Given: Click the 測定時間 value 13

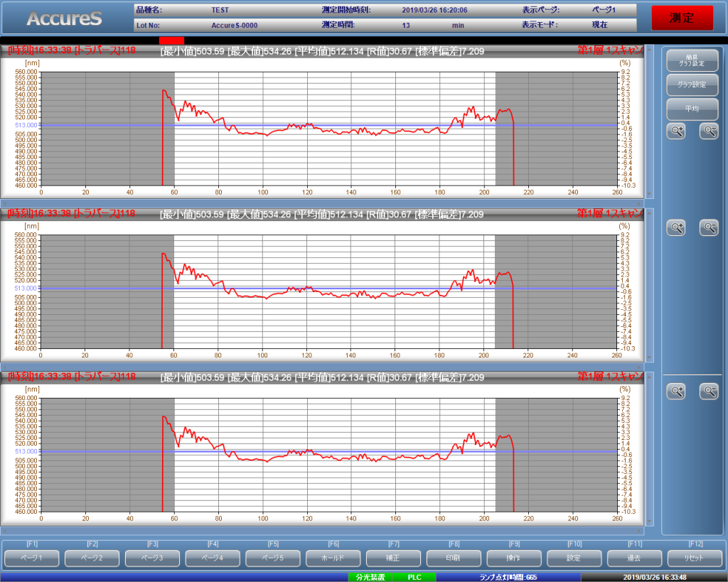Looking at the screenshot, I should click(x=406, y=26).
